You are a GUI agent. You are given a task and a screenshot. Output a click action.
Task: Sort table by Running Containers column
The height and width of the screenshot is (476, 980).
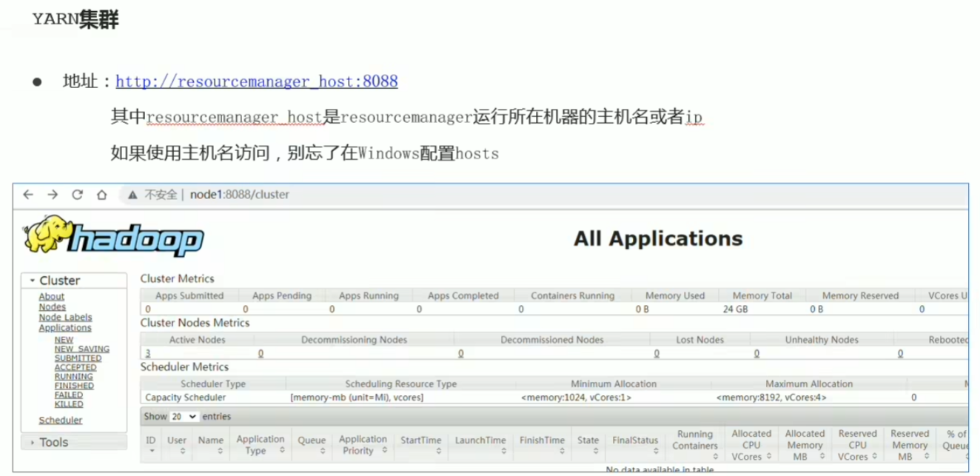click(695, 445)
